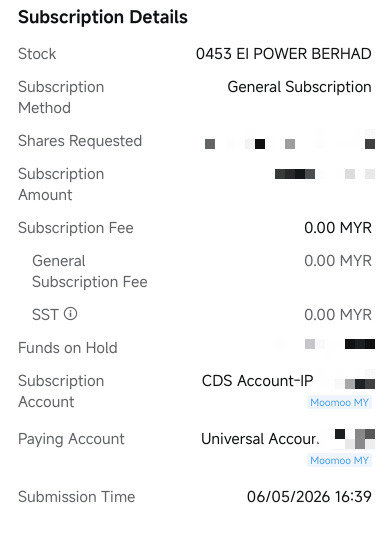Image resolution: width=390 pixels, height=534 pixels.
Task: Click the SST info icon
Action: pos(71,314)
